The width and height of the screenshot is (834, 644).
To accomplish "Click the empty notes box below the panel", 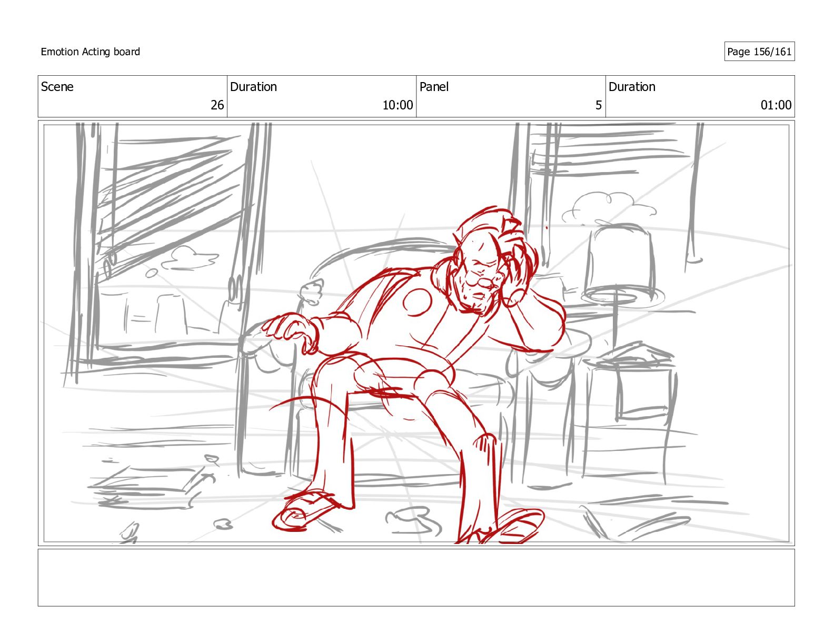I will click(x=416, y=578).
